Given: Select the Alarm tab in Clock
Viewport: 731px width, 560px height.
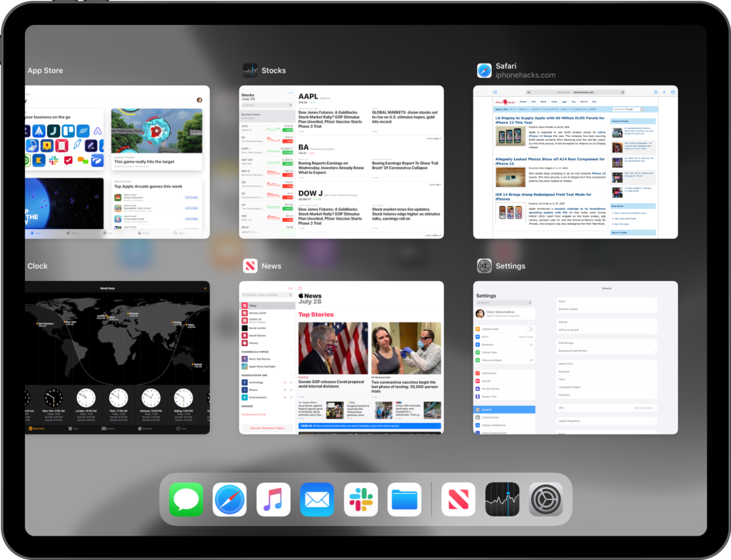Looking at the screenshot, I should 71,428.
